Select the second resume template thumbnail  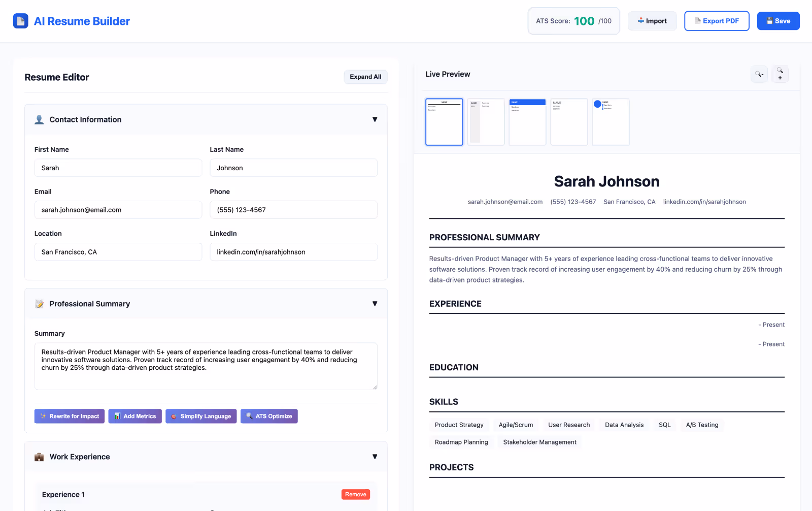(486, 122)
